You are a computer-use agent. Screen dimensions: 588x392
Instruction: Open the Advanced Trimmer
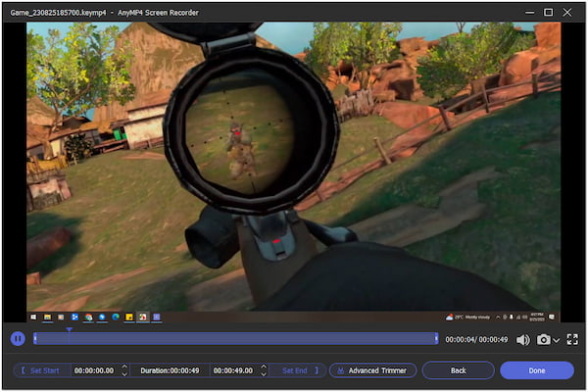[372, 370]
